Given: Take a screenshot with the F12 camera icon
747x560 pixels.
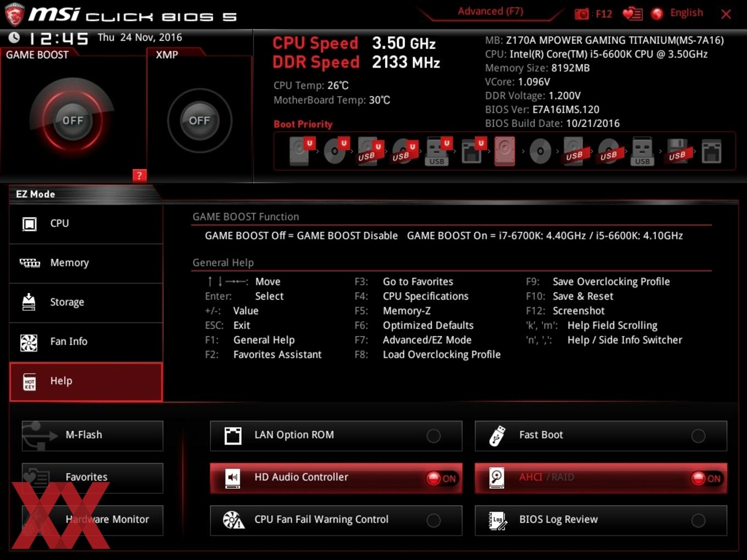Looking at the screenshot, I should pos(582,14).
